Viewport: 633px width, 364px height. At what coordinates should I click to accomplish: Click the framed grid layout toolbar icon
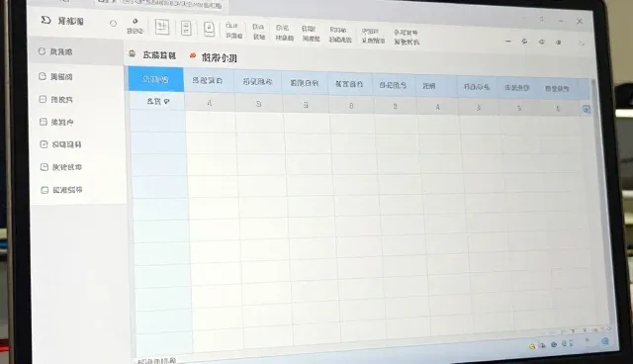click(162, 27)
